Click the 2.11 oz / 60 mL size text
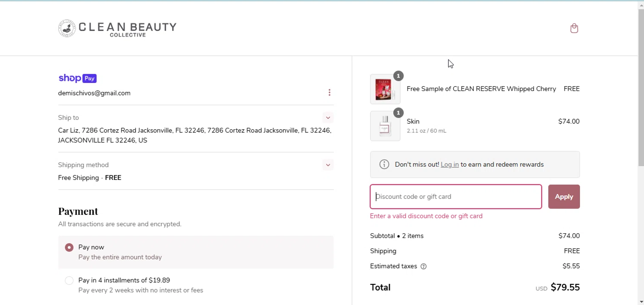The image size is (644, 305). click(426, 131)
